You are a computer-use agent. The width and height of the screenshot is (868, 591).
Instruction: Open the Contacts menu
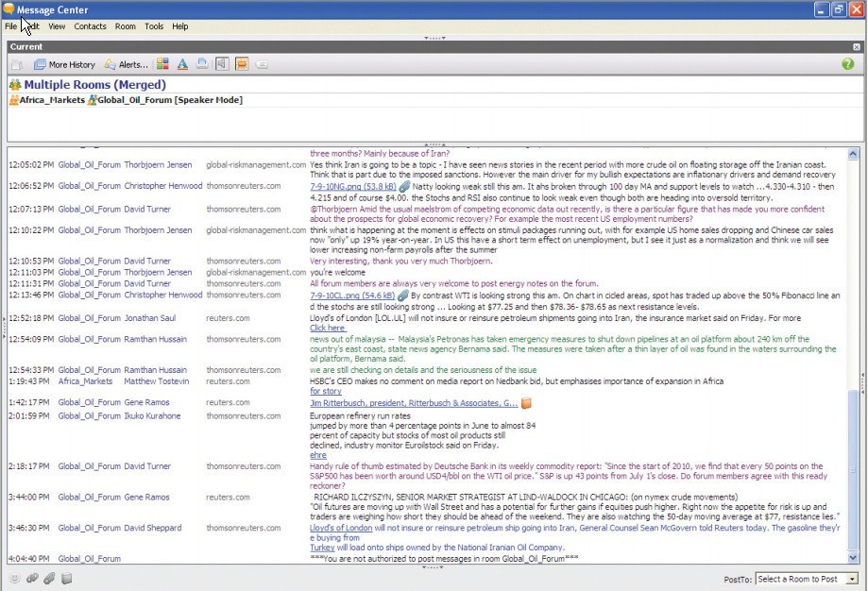[x=90, y=26]
